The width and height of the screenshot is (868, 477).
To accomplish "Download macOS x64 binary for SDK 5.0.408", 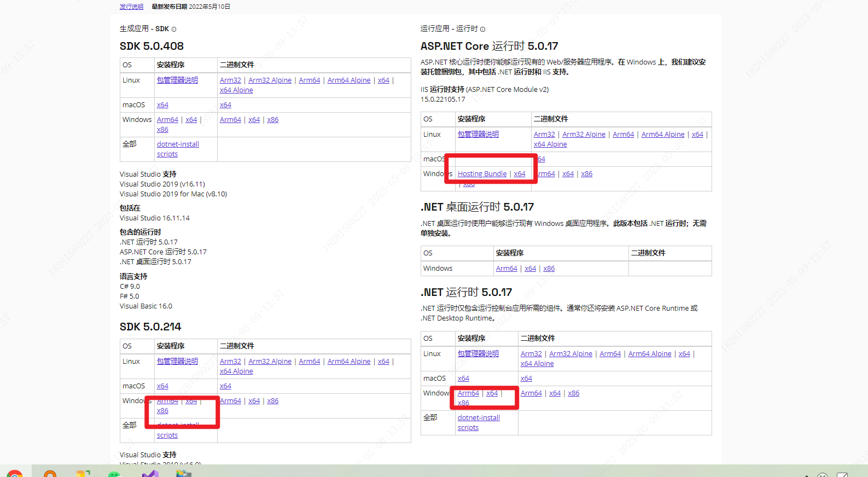I will (x=225, y=104).
